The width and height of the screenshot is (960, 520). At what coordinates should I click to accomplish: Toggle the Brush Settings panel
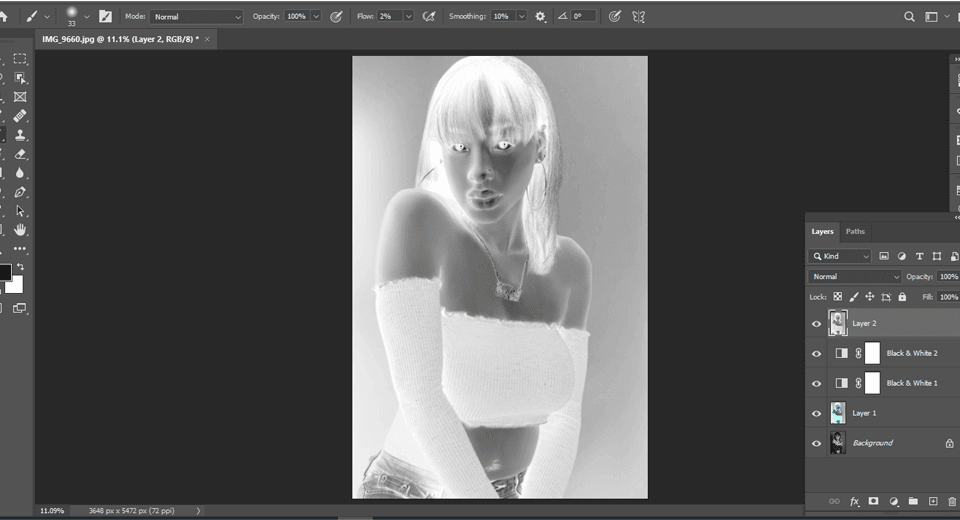pos(105,17)
